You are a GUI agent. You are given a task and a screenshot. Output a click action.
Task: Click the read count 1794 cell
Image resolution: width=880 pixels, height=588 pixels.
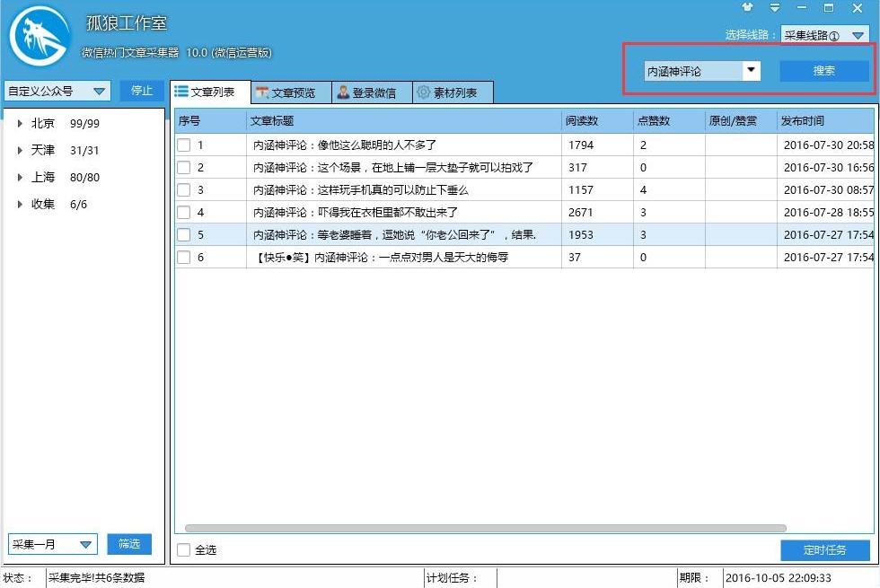597,145
